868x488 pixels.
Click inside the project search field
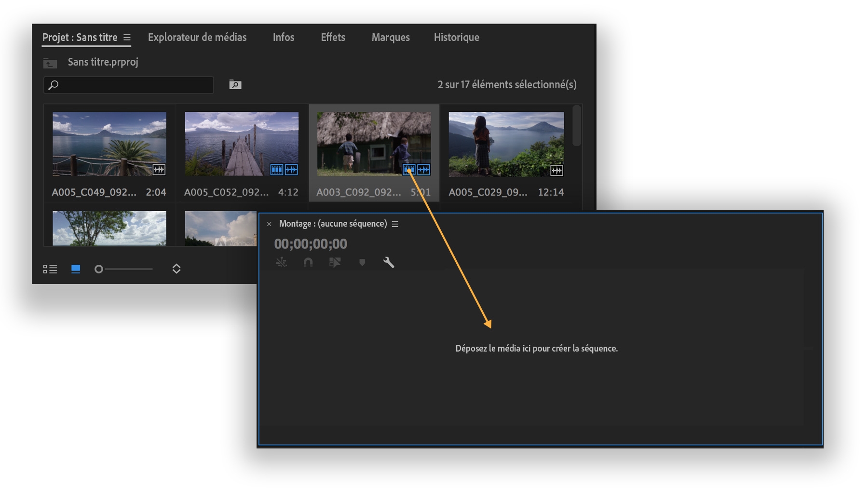(128, 85)
